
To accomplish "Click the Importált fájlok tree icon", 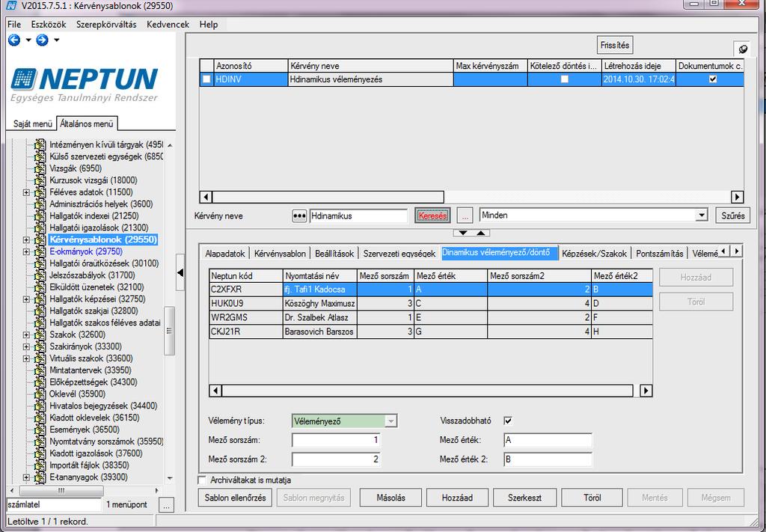I will coord(40,465).
